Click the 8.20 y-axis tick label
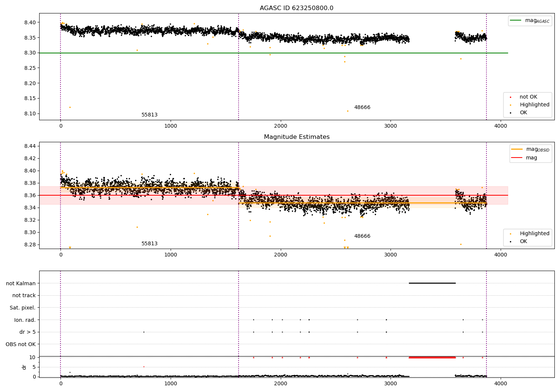Viewport: 560px width, 392px height. 29,84
